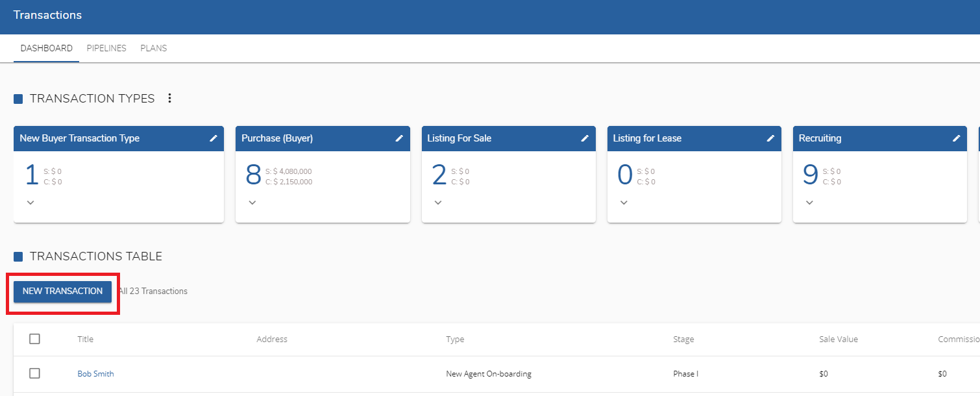Open the Bob Smith transaction
Screen dimensions: 980x396
point(95,373)
